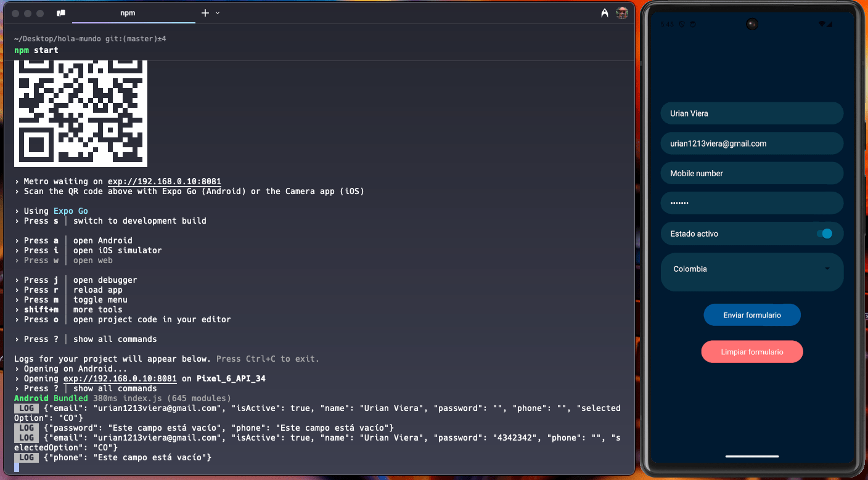The image size is (868, 480).
Task: Click 'switch to development build' line
Action: point(110,221)
